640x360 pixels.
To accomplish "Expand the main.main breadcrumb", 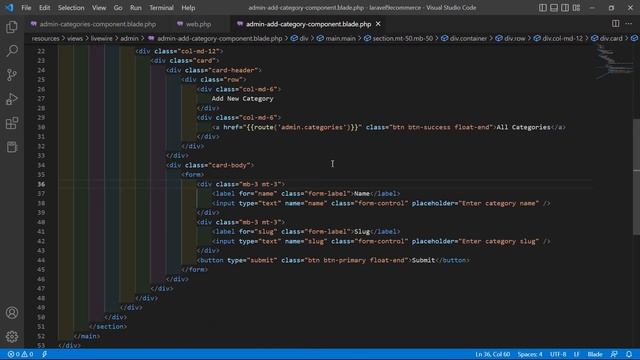I will click(x=340, y=38).
